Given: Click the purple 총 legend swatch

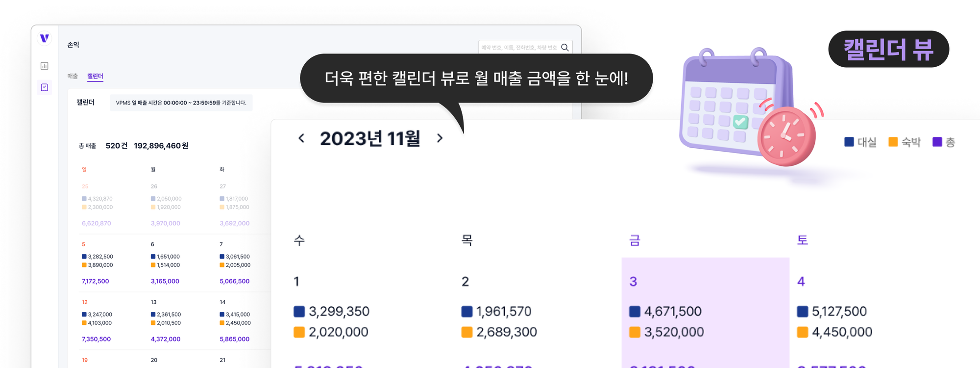Looking at the screenshot, I should (937, 142).
